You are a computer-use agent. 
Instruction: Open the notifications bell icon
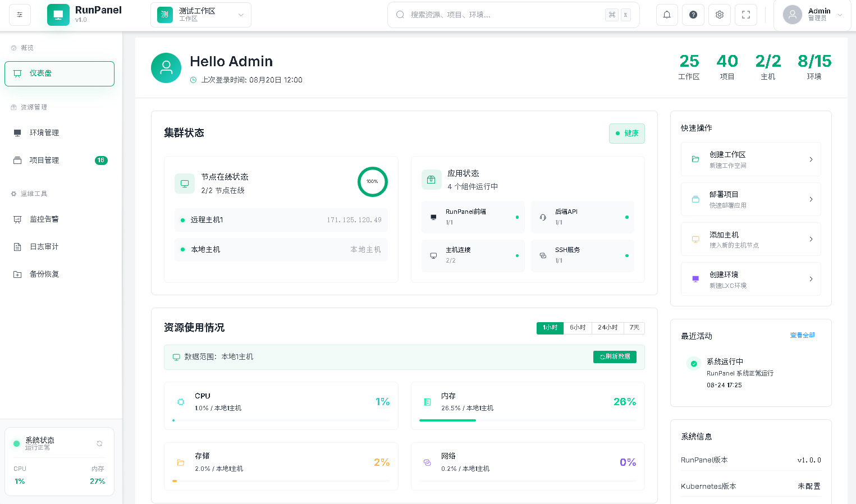point(667,15)
